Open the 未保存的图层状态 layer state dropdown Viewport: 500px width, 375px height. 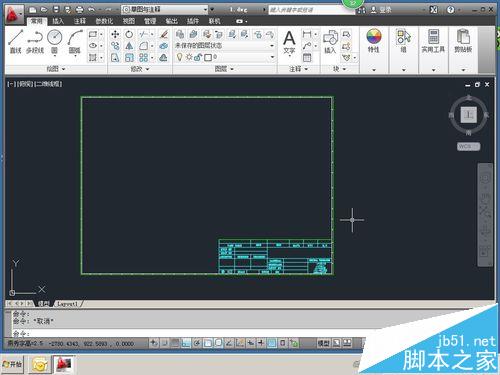pyautogui.click(x=225, y=45)
